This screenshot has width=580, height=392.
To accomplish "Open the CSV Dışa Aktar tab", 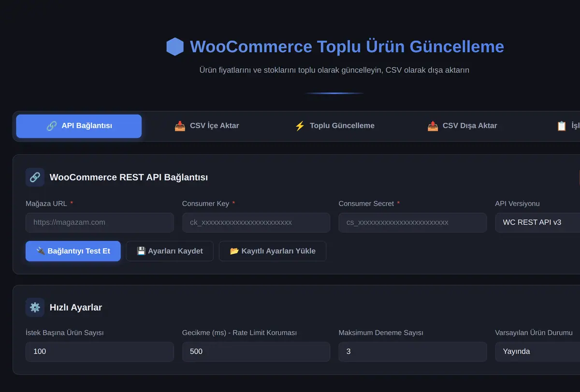I will (x=462, y=126).
